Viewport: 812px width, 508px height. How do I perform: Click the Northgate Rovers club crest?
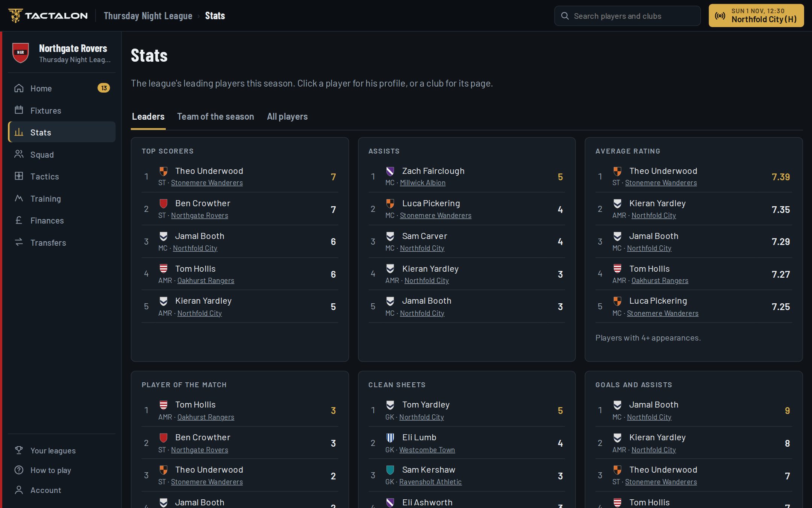pos(21,53)
